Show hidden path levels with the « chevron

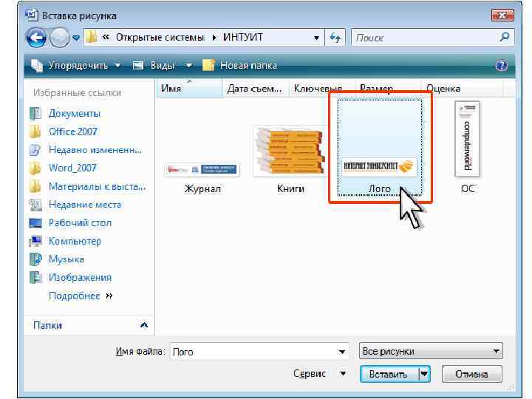[x=106, y=37]
